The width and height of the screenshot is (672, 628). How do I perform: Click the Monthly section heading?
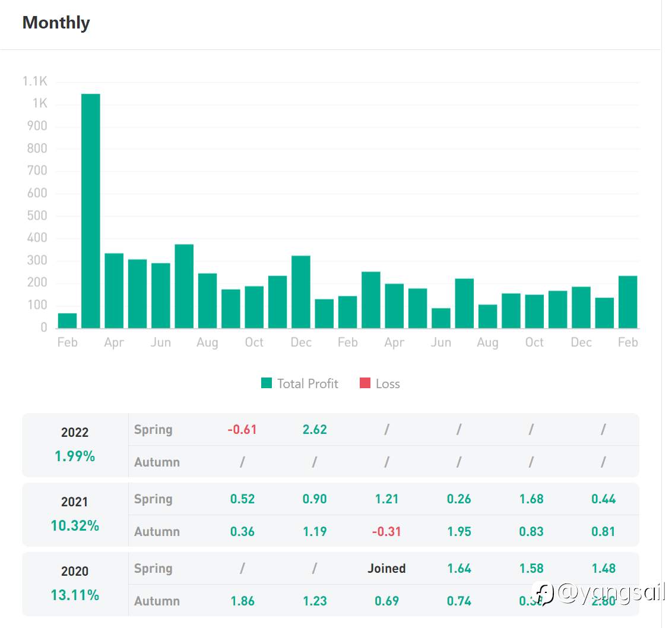click(x=56, y=23)
